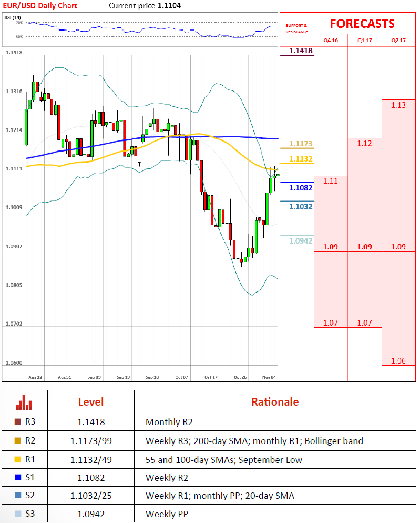Click the Aug 22 date axis label
Image resolution: width=420 pixels, height=523 pixels.
[x=35, y=377]
